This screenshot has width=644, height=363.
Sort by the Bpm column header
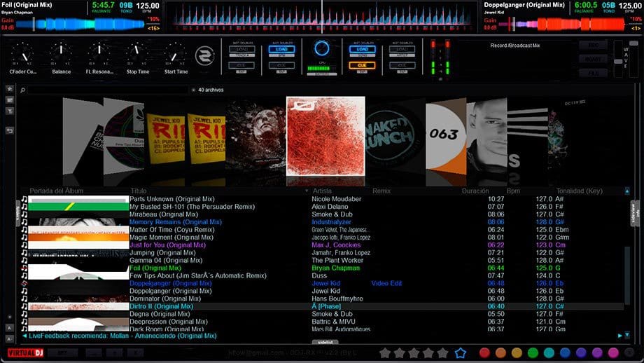click(x=513, y=191)
